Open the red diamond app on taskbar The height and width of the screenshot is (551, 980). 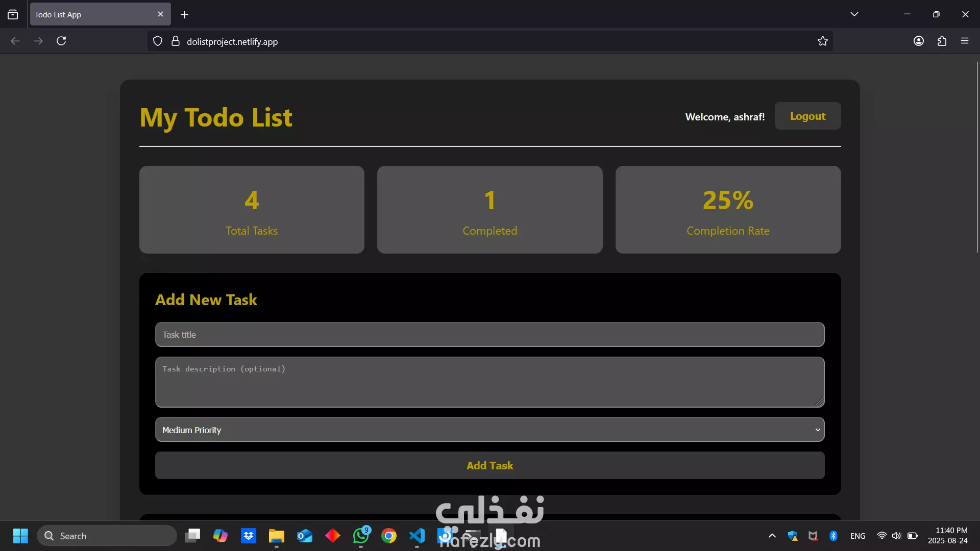point(333,536)
